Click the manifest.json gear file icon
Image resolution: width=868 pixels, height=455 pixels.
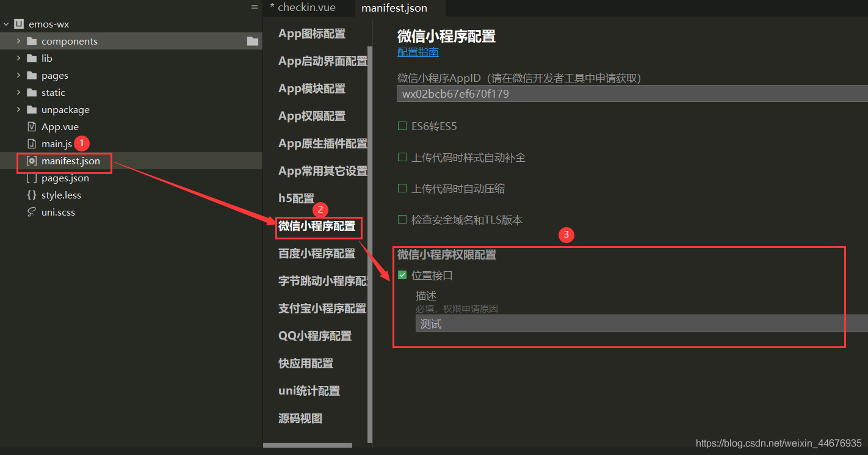pos(32,161)
